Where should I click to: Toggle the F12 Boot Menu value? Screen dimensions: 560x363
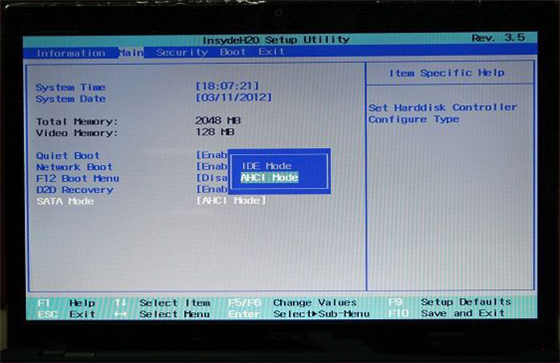pyautogui.click(x=211, y=178)
